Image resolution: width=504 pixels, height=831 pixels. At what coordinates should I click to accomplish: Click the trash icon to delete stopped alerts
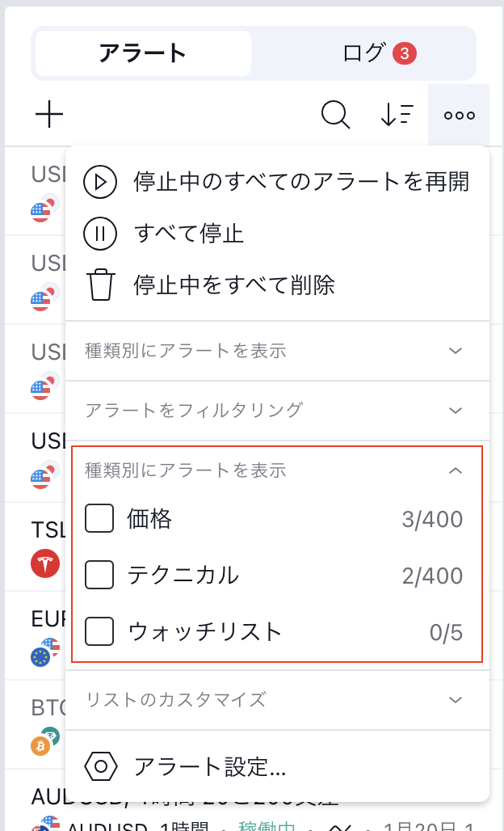click(x=100, y=285)
